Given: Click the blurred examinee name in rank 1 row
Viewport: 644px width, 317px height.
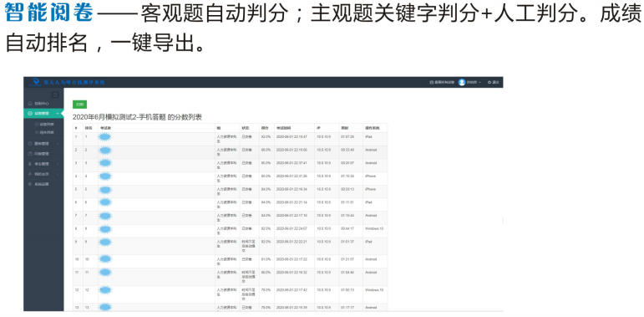Looking at the screenshot, I should click(105, 137).
